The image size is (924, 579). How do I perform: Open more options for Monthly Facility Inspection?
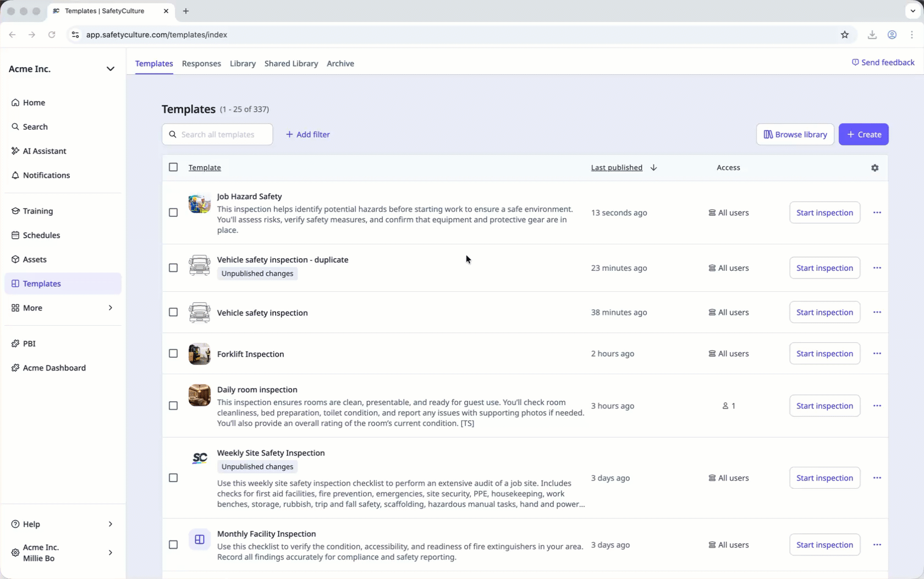coord(877,545)
